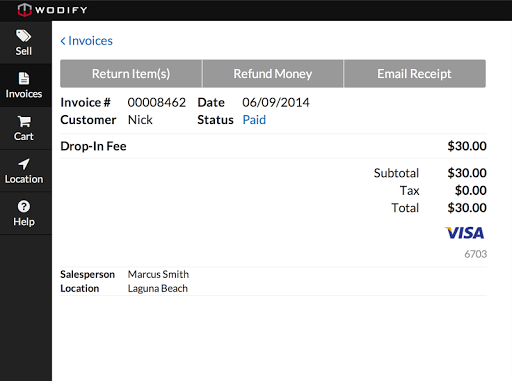Select the Invoices document icon

pos(24,79)
